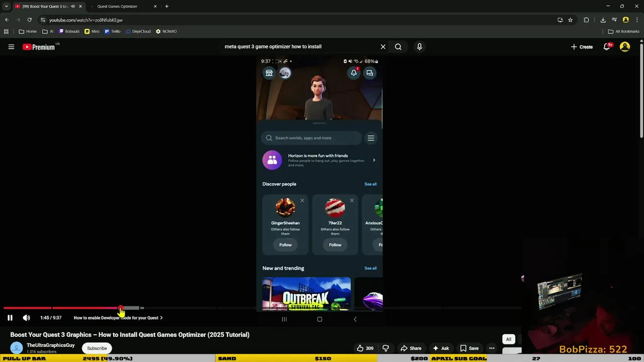
Task: Open the All Bookmarks folder
Action: [624, 31]
